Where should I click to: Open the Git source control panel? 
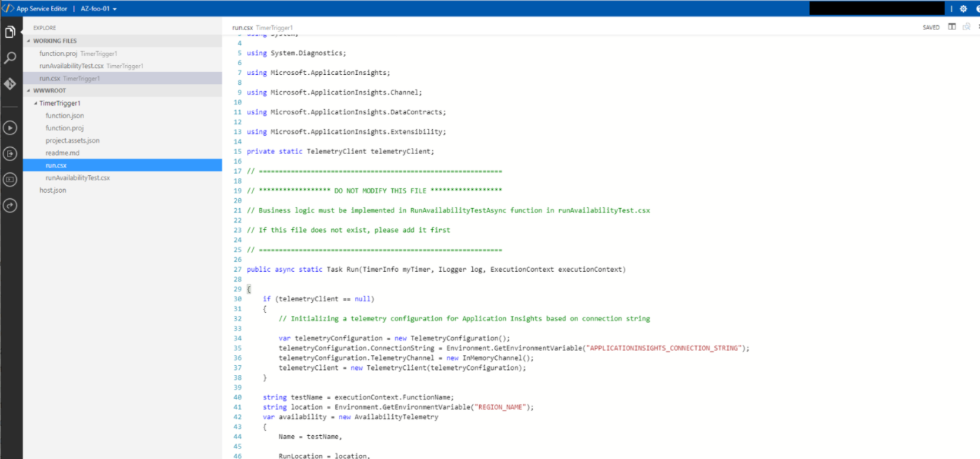click(9, 83)
